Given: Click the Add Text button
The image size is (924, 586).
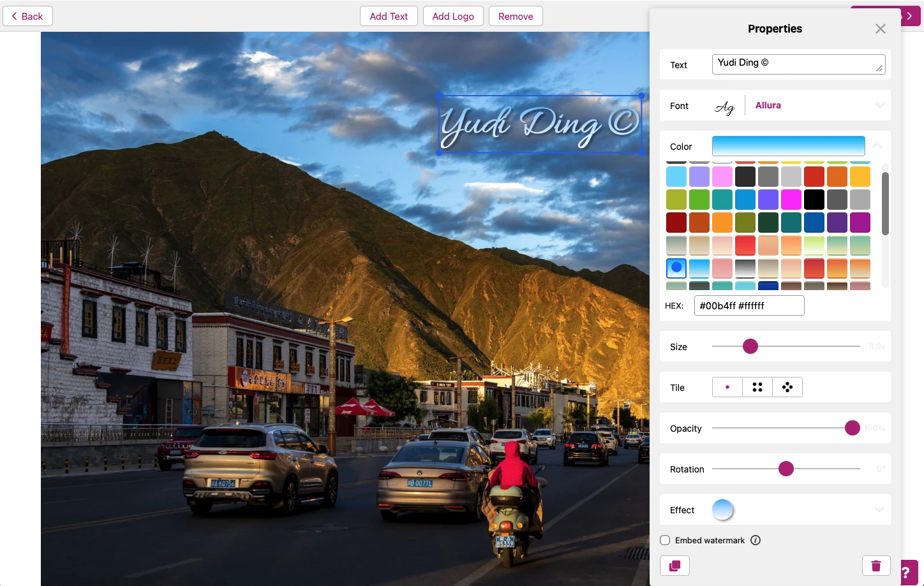Looking at the screenshot, I should pyautogui.click(x=389, y=16).
